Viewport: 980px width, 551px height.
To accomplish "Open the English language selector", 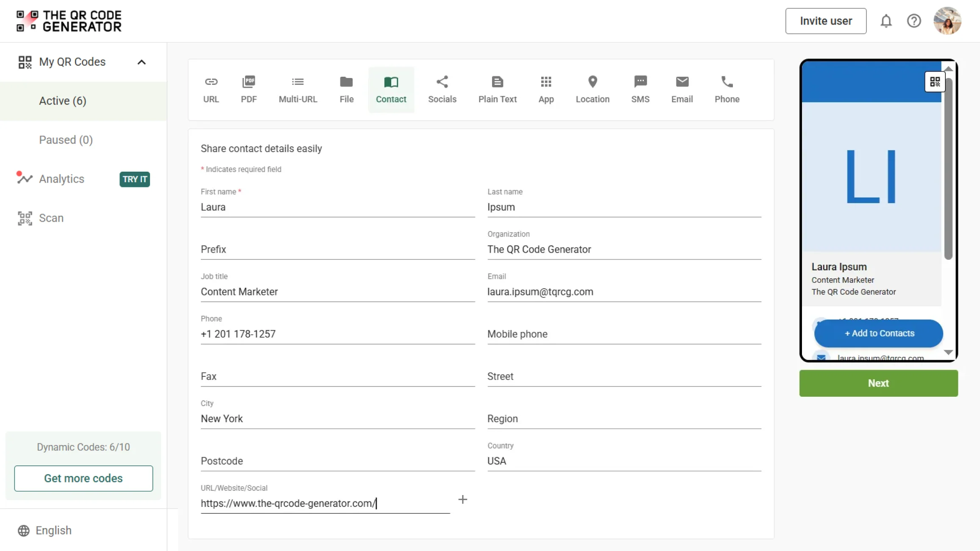I will [53, 530].
